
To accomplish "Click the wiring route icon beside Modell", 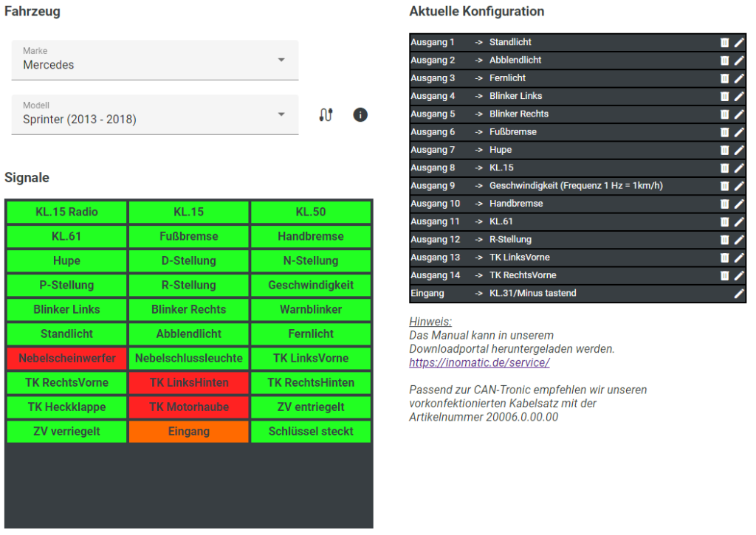I will (x=326, y=115).
